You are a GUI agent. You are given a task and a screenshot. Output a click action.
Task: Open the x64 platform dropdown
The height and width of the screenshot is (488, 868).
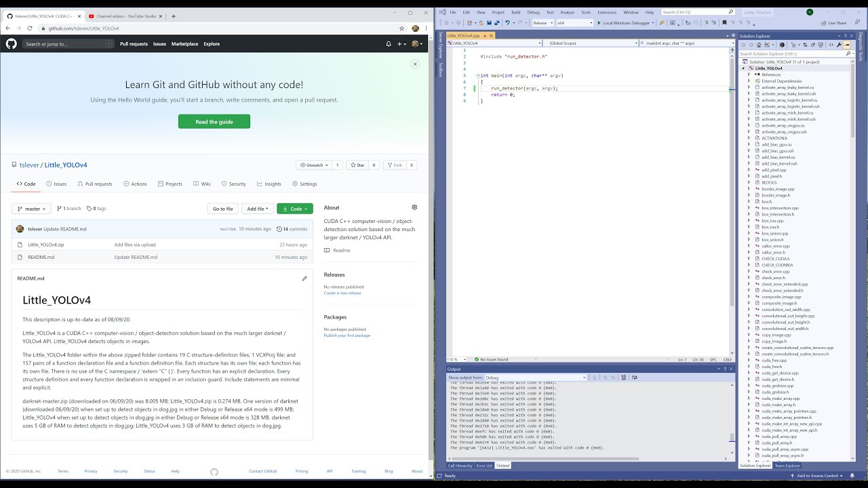(576, 23)
